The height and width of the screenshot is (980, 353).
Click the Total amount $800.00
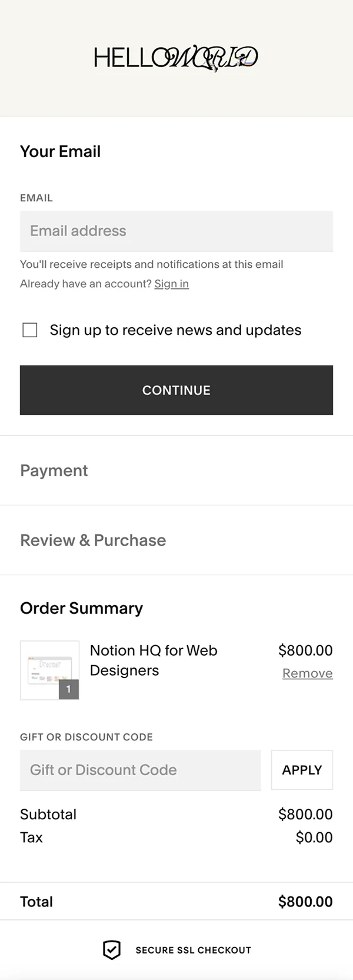pos(305,902)
